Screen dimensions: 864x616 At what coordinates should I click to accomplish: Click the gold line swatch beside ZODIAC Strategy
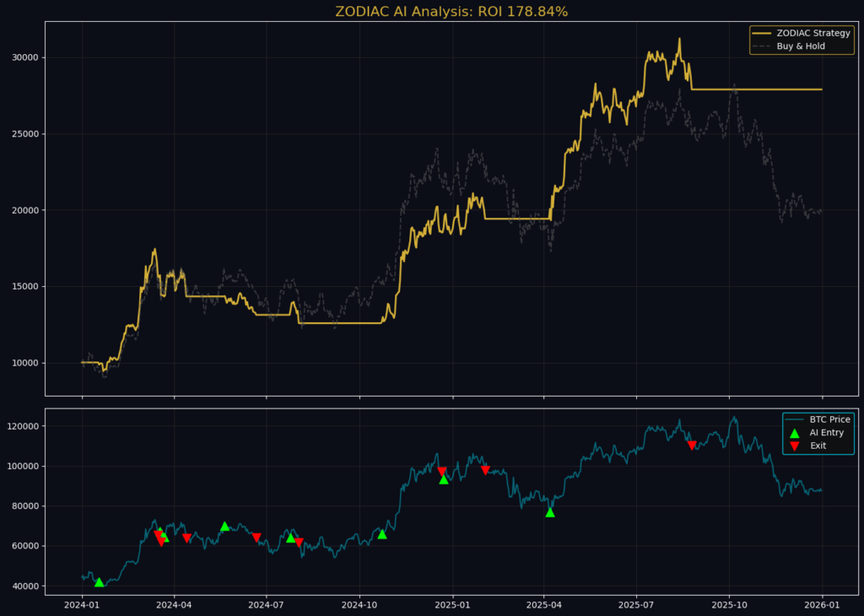click(x=762, y=33)
